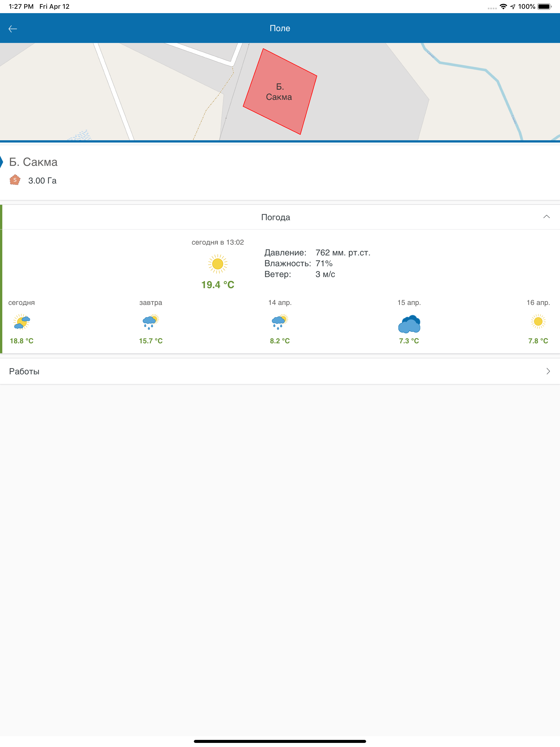Open the Работы row

pyautogui.click(x=280, y=372)
